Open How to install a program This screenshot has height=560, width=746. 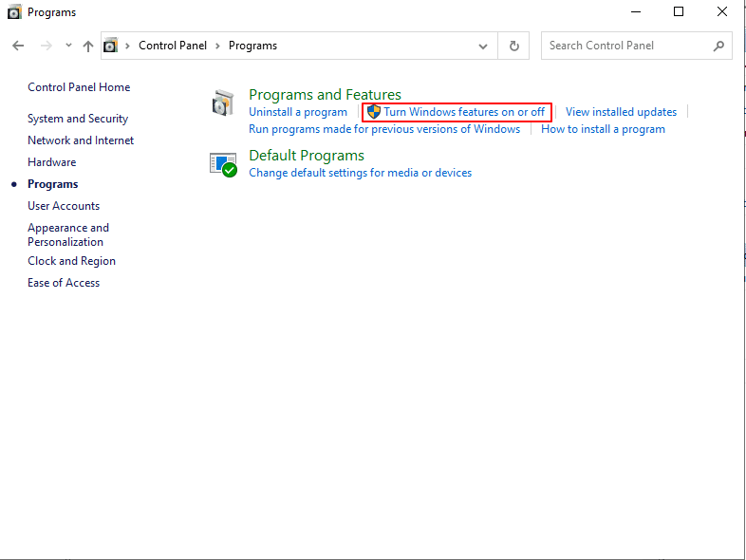[x=603, y=129]
